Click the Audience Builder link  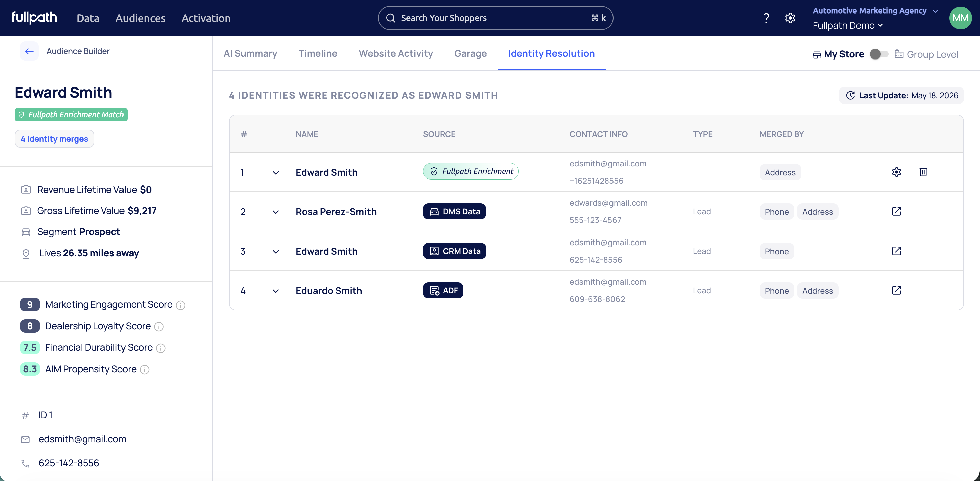coord(78,51)
